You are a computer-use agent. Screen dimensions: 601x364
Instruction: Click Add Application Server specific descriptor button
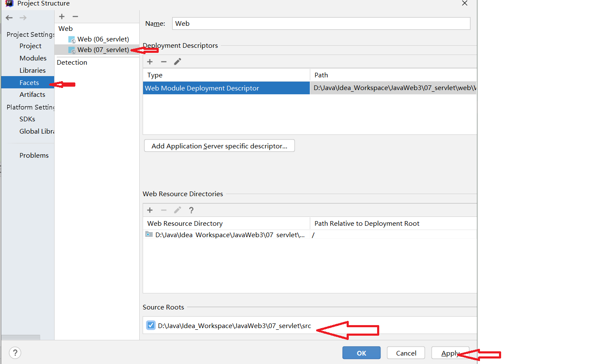coord(219,146)
